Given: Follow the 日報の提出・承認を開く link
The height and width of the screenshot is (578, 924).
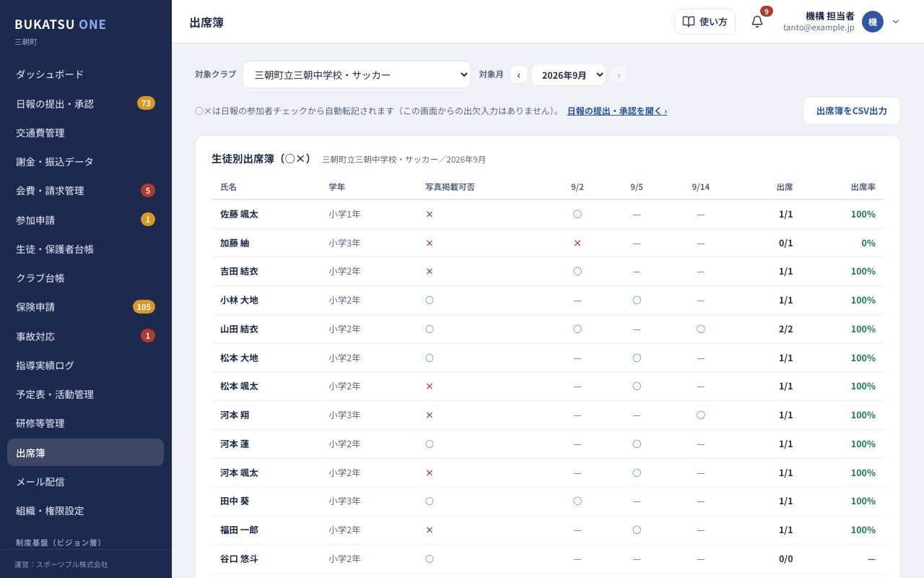Looking at the screenshot, I should pyautogui.click(x=617, y=111).
